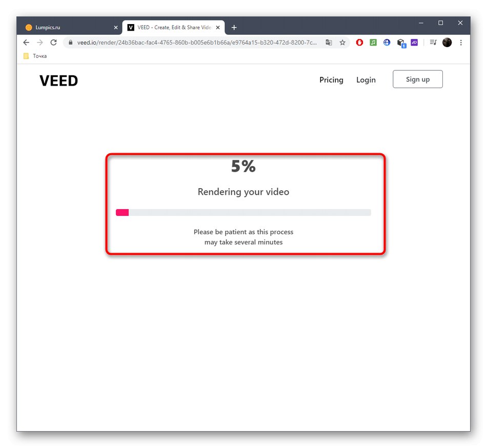Click the red ad blocker extension icon
Viewport: 487px width, 448px height.
(360, 43)
